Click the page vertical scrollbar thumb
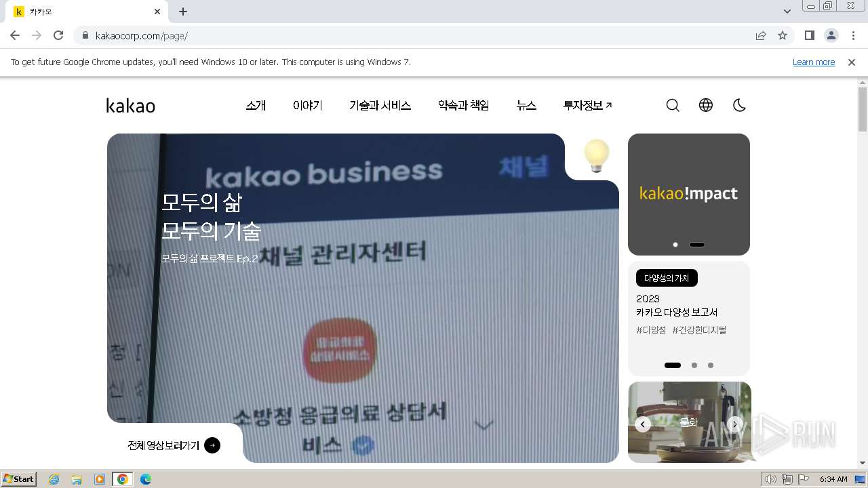The image size is (868, 488). [863, 108]
